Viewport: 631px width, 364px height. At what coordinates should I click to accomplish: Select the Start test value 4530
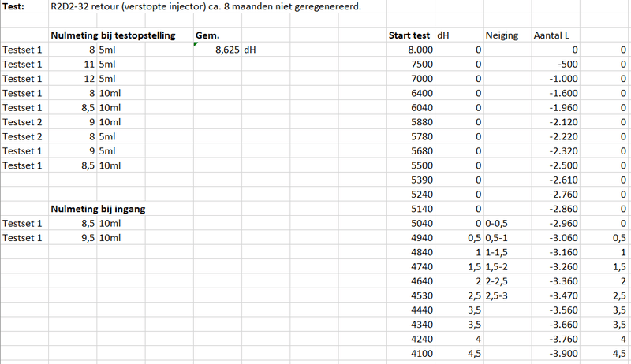(422, 295)
